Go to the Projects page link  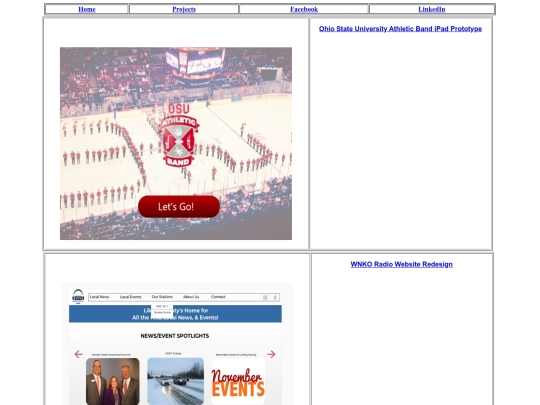click(x=184, y=9)
